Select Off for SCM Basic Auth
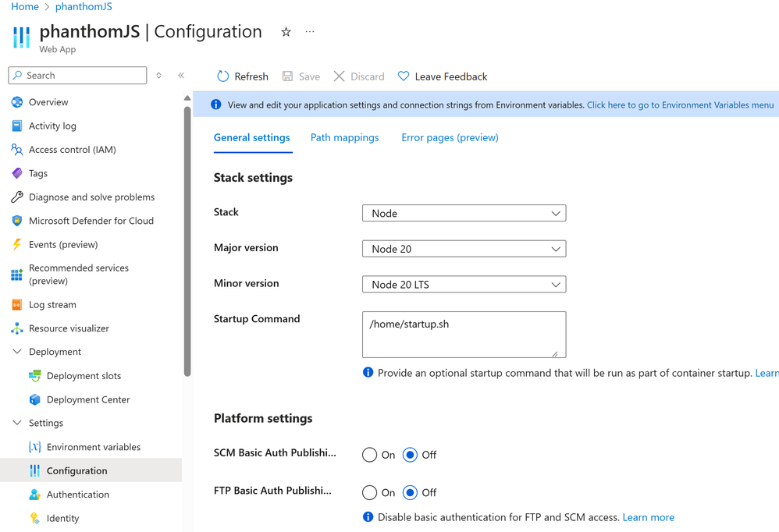779x532 pixels. [x=410, y=455]
